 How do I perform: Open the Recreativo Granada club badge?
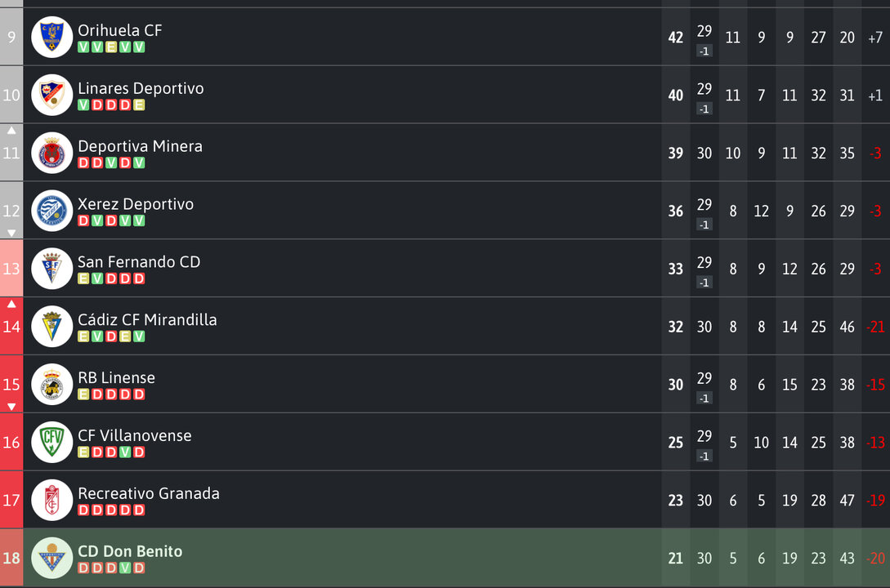(51, 500)
